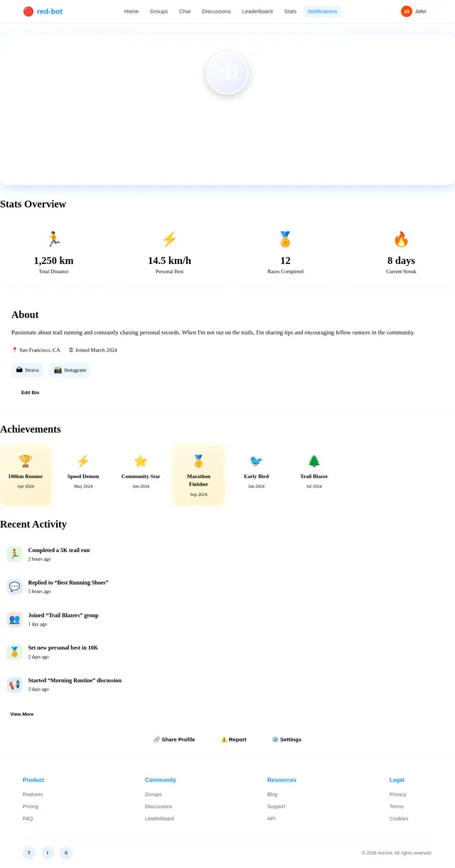Open the Strava profile link
This screenshot has height=868, width=455.
tap(27, 370)
